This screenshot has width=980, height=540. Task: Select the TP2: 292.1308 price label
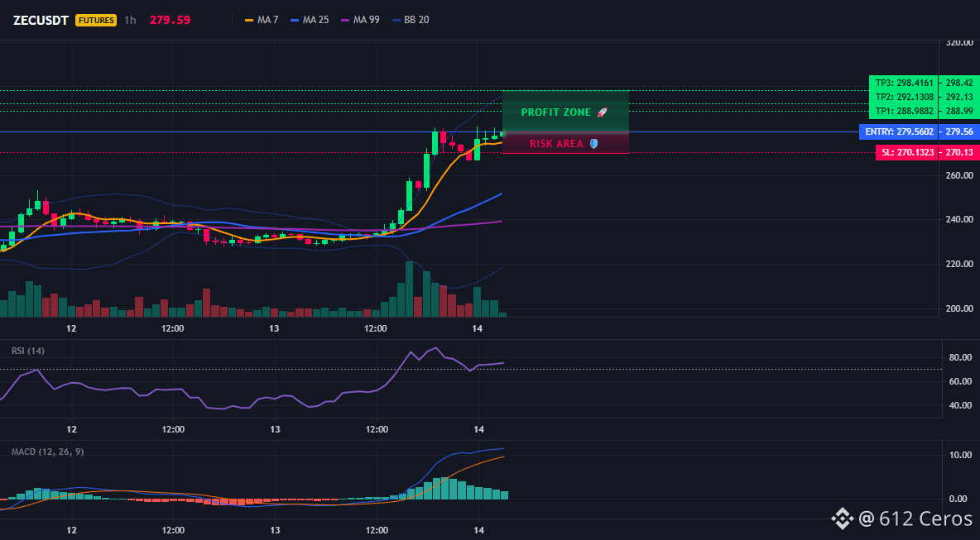point(904,97)
